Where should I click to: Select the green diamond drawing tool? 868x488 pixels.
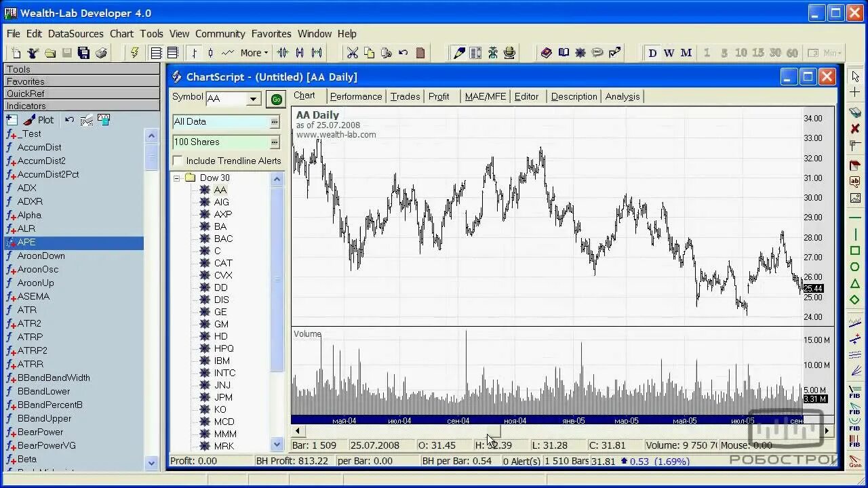(x=855, y=300)
